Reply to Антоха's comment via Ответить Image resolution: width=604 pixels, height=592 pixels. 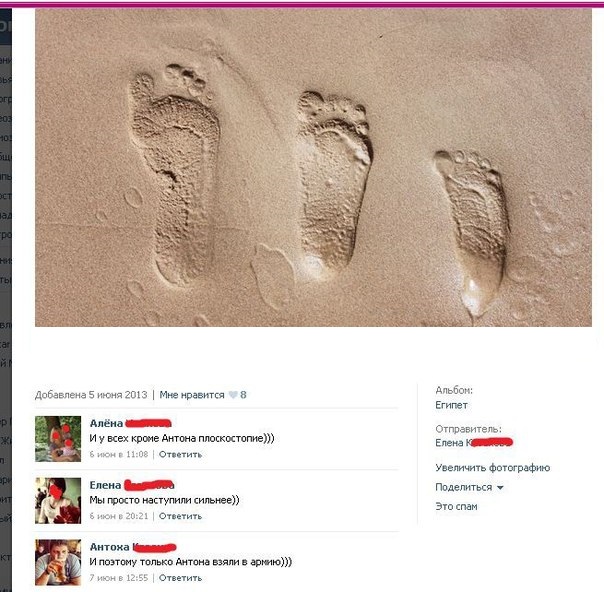[180, 578]
